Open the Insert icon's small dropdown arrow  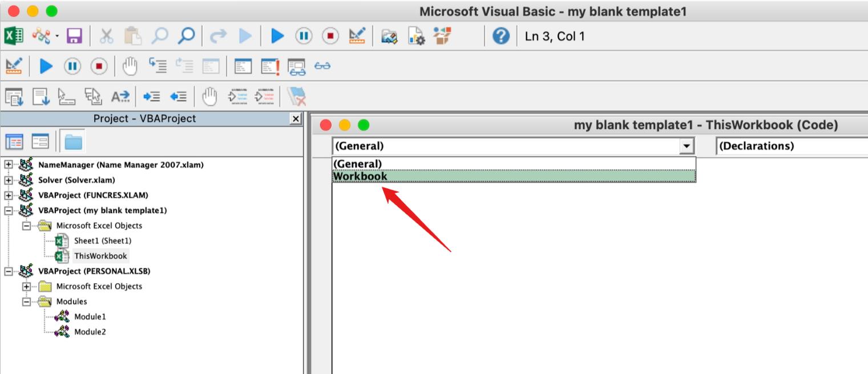pos(57,37)
